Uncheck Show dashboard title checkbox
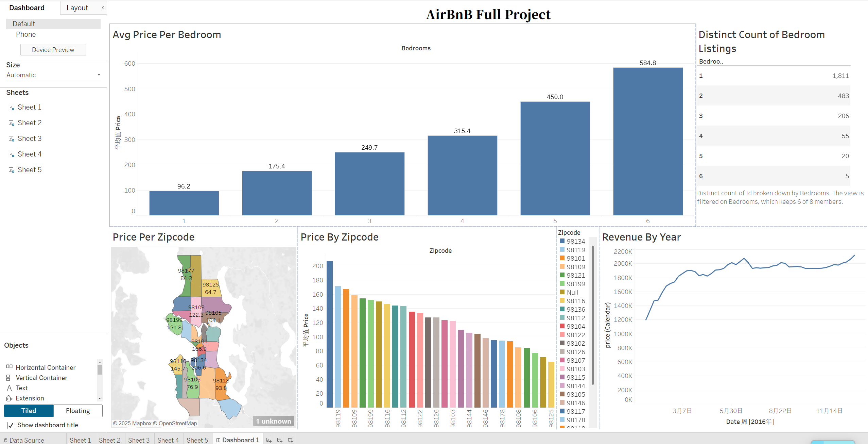The height and width of the screenshot is (444, 868). 11,425
